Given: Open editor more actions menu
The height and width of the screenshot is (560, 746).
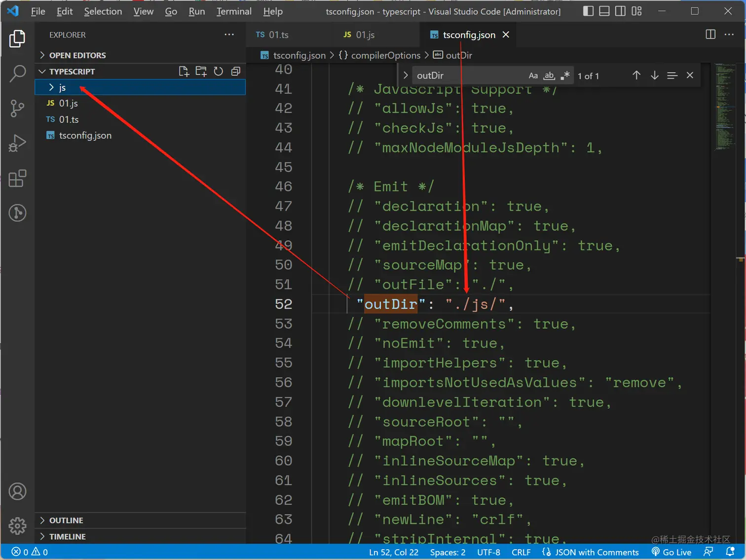Looking at the screenshot, I should [x=729, y=35].
